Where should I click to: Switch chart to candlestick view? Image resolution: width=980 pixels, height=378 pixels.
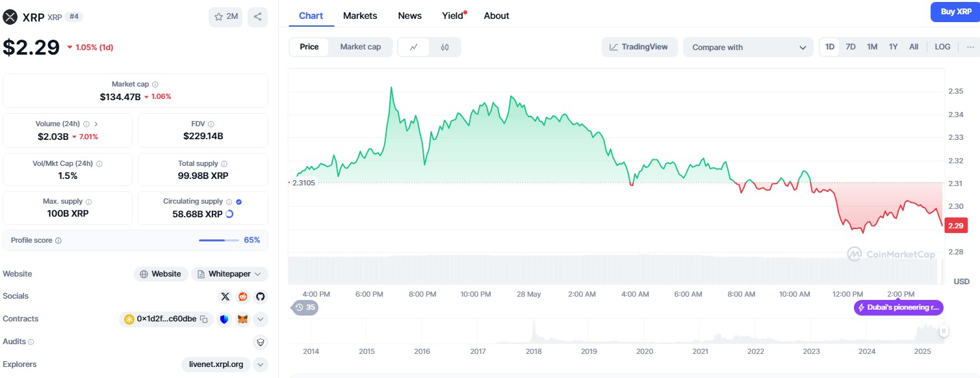[x=445, y=47]
